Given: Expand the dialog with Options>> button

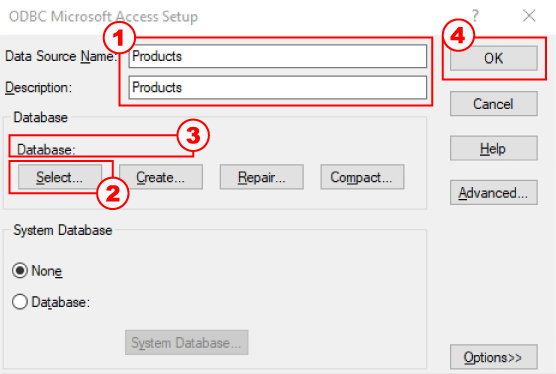Looking at the screenshot, I should [494, 357].
